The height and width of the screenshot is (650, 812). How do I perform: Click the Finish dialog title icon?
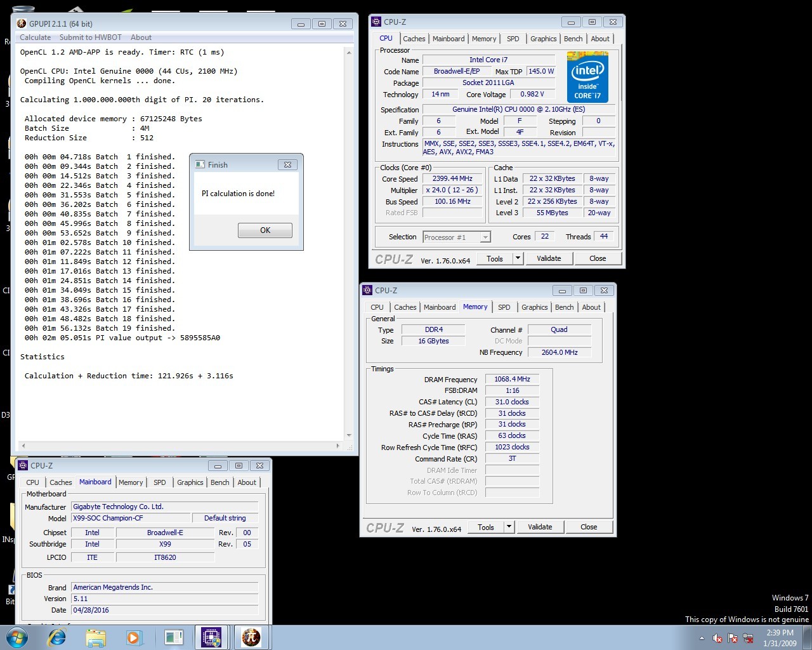click(x=200, y=164)
